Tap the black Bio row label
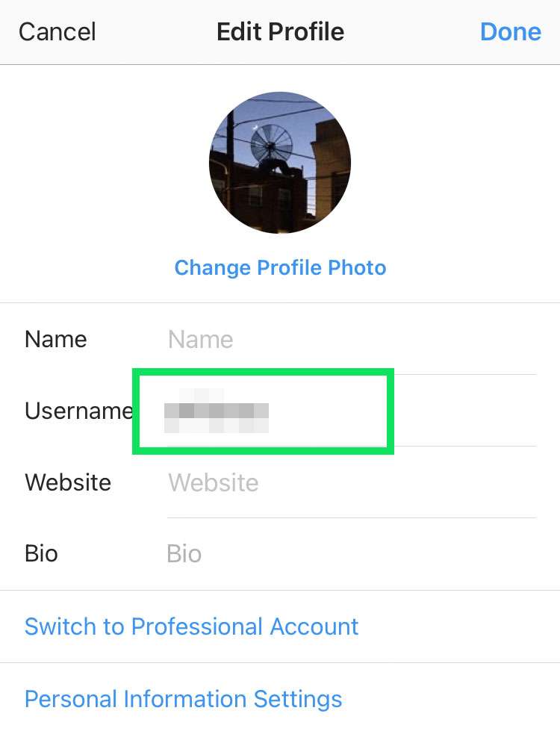The width and height of the screenshot is (560, 734). click(41, 554)
